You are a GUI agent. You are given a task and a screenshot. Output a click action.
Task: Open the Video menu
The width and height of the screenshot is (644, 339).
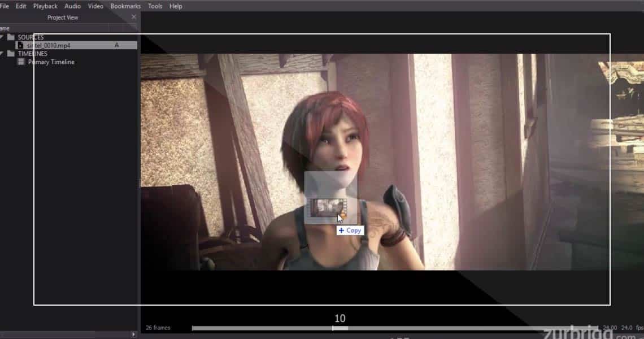click(x=95, y=6)
